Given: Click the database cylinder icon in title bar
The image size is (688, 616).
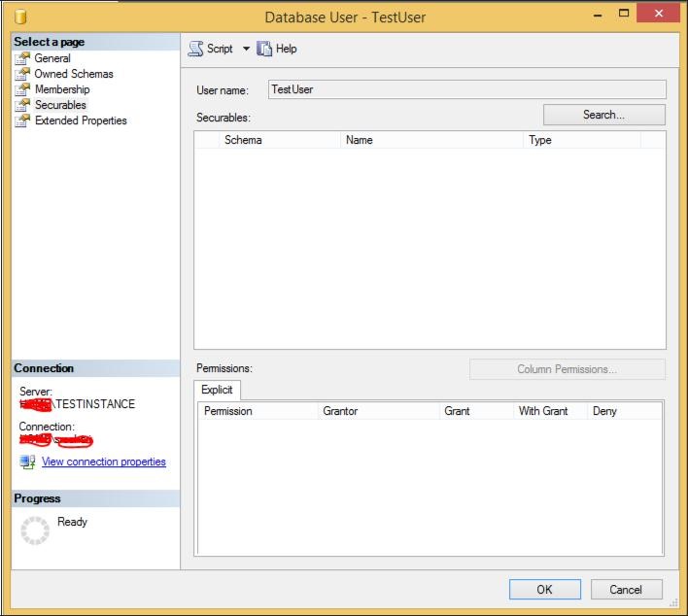Looking at the screenshot, I should (20, 17).
